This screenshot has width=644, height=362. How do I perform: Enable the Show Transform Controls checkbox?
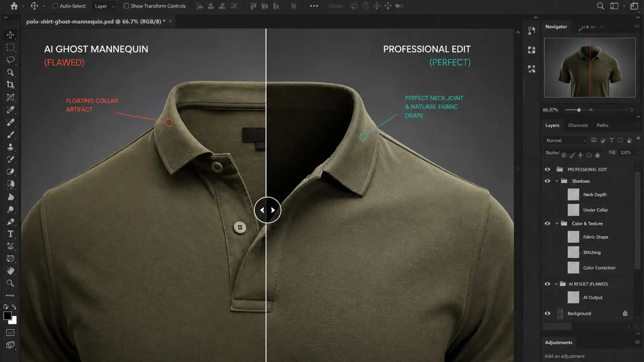coord(126,6)
